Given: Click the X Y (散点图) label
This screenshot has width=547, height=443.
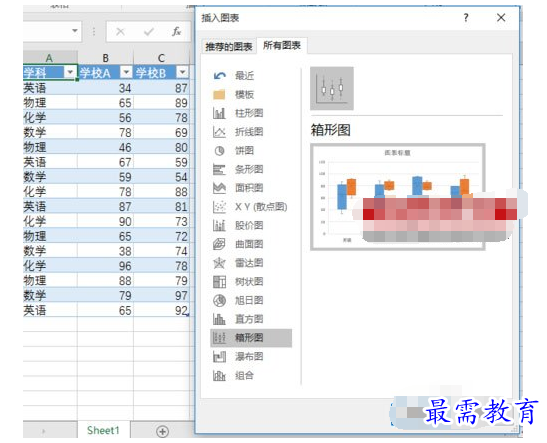Looking at the screenshot, I should click(261, 207).
